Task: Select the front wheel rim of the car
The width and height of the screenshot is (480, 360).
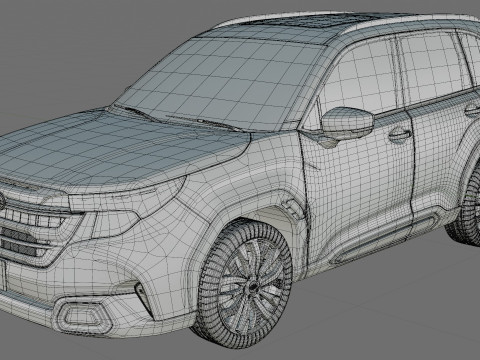Action: tap(254, 286)
